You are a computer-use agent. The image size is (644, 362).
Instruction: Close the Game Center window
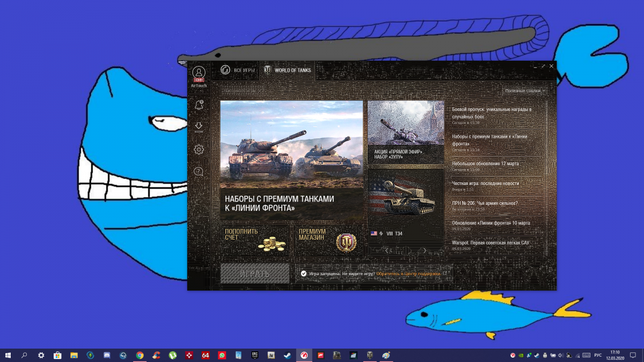coord(551,66)
